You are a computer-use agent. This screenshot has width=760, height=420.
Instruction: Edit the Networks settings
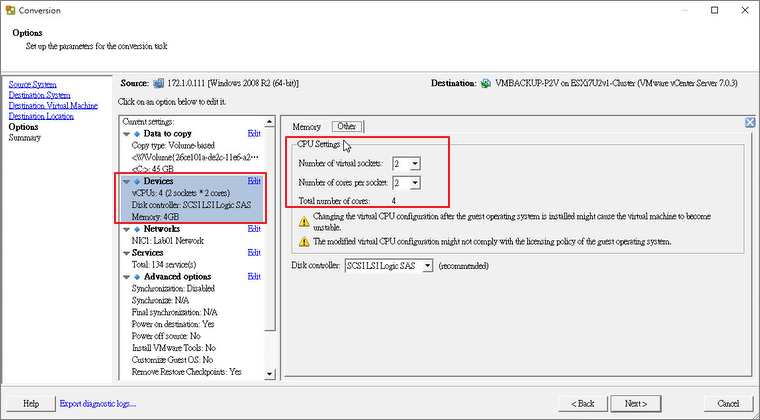click(x=254, y=229)
